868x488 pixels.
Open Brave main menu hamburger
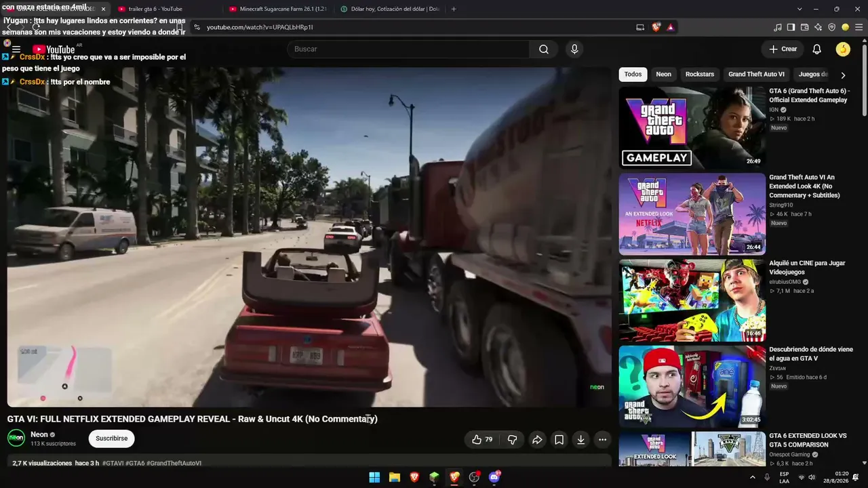pyautogui.click(x=859, y=27)
